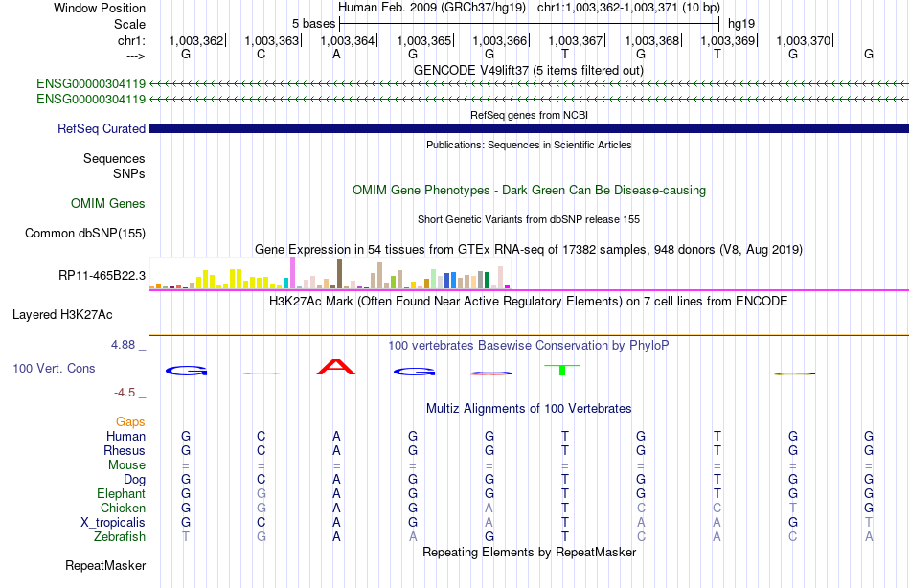
Task: Open the OMIM Genes track label
Action: click(x=108, y=203)
